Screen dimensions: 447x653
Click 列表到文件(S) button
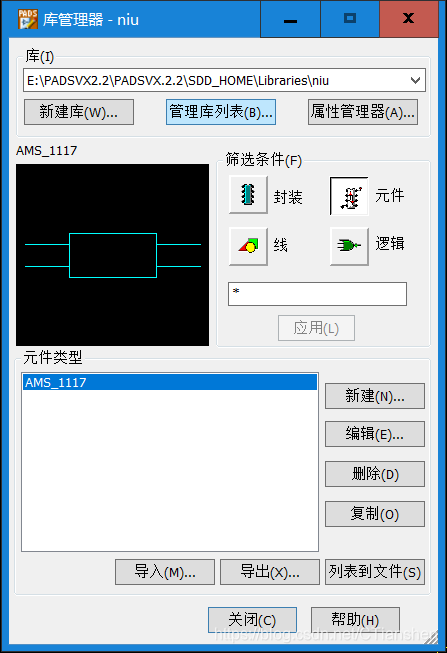click(375, 572)
